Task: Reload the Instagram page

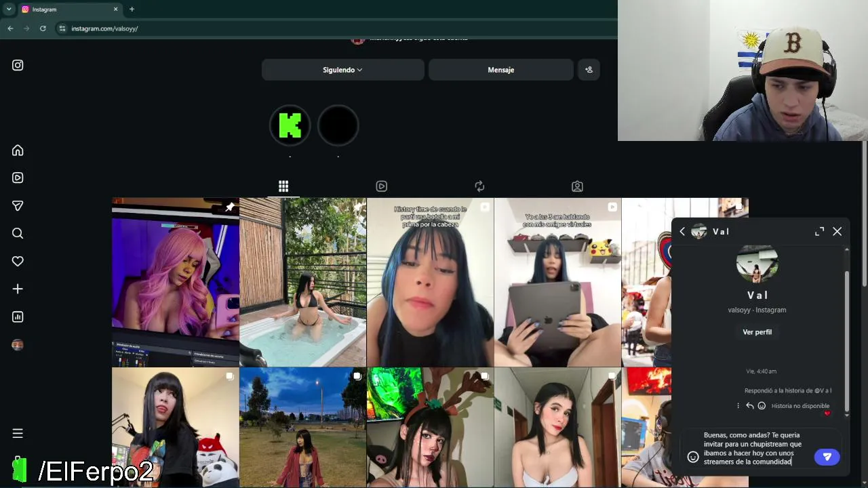Action: 43,28
